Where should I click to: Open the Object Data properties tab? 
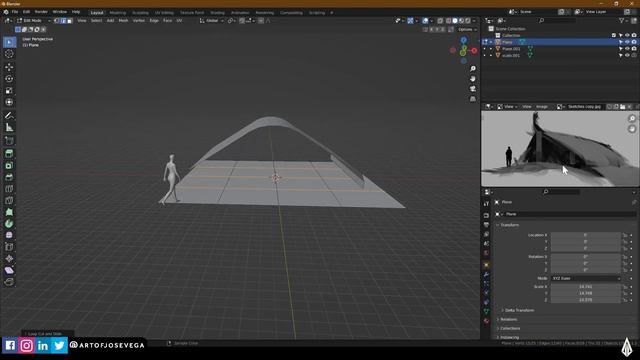pyautogui.click(x=486, y=311)
